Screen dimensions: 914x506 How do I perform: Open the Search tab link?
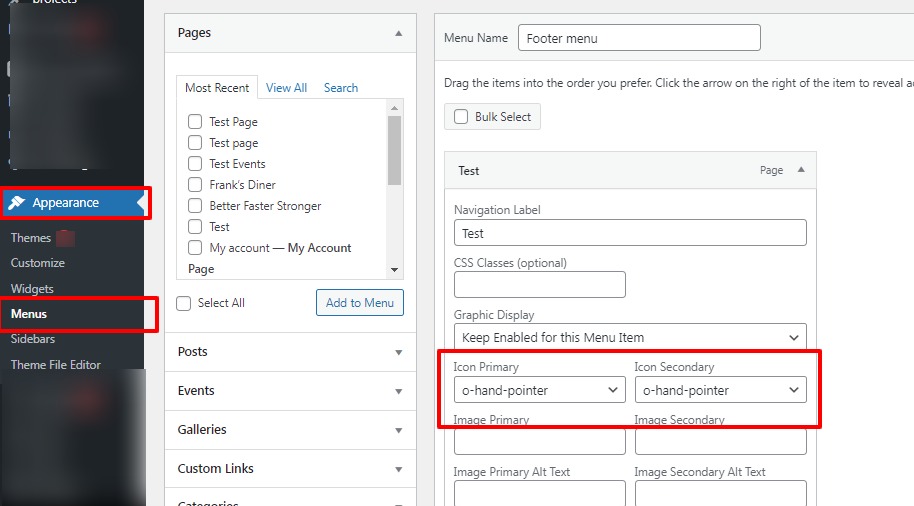[x=340, y=88]
